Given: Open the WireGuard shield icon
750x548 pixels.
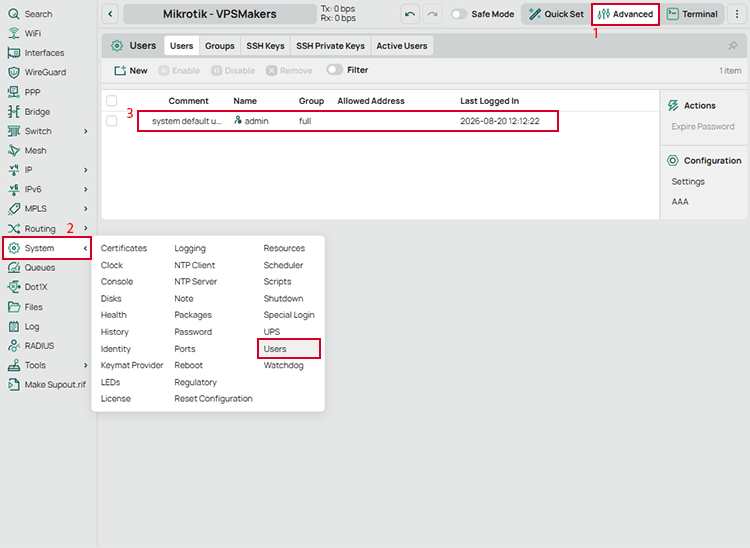Looking at the screenshot, I should [x=14, y=72].
